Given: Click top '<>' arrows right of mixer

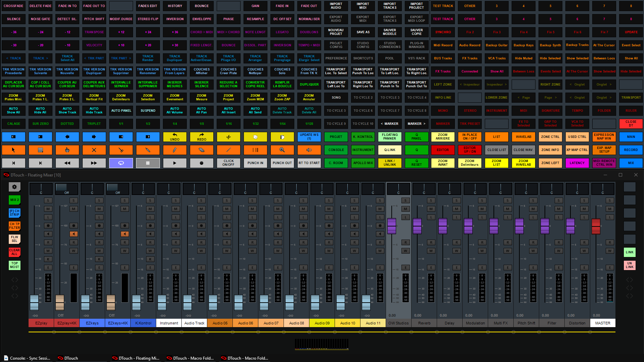Looking at the screenshot, I should tap(630, 279).
